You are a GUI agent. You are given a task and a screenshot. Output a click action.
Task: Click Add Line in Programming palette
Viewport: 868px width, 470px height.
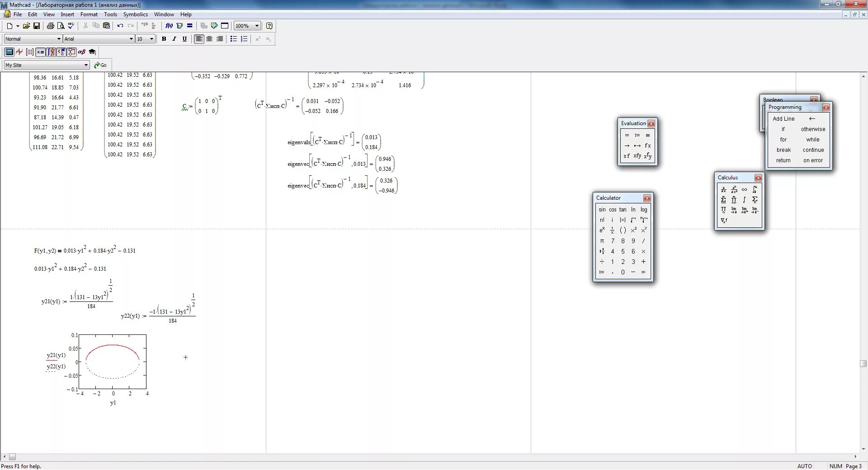783,119
